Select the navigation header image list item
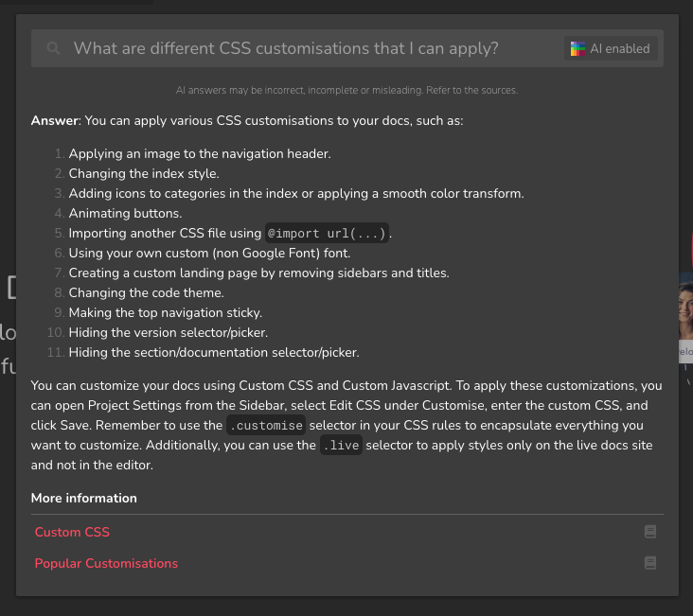The height and width of the screenshot is (616, 693). pos(200,153)
